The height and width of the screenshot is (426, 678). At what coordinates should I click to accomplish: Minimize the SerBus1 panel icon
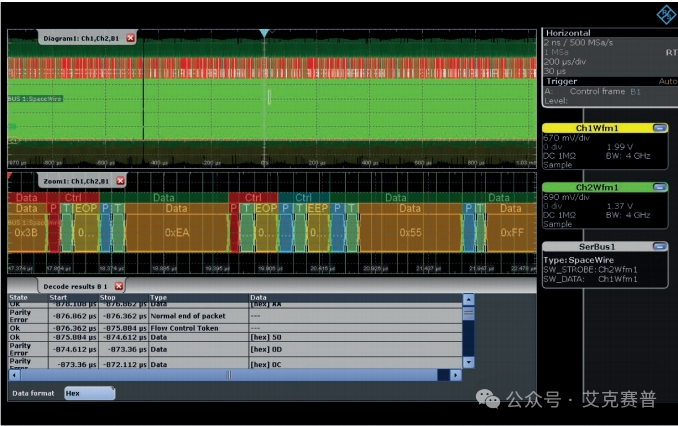659,246
